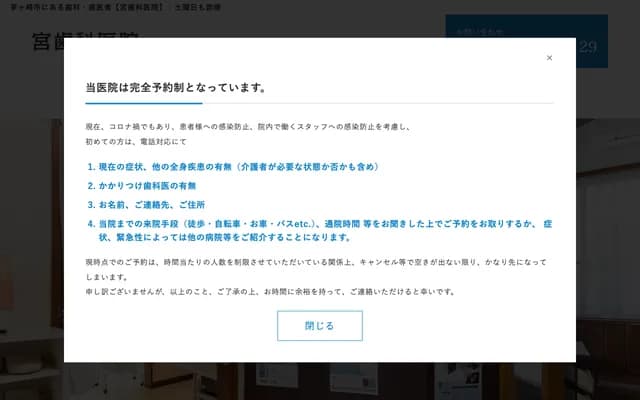Click the paragraph starting 現在、コロナ禍でもあり
Image resolution: width=640 pixels, height=400 pixels.
click(x=248, y=127)
